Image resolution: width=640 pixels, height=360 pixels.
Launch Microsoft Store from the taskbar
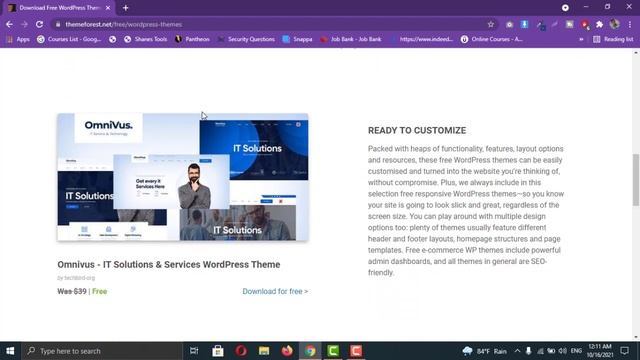tap(218, 351)
